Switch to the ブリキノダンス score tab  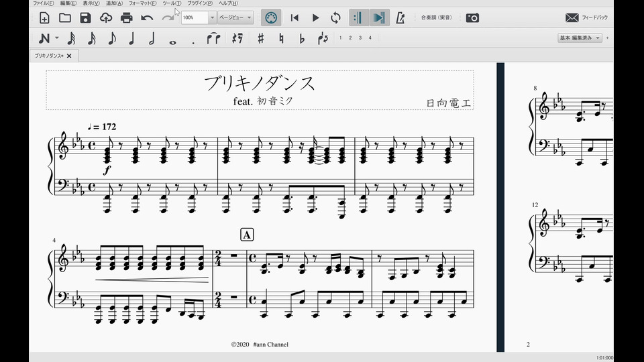(x=49, y=55)
